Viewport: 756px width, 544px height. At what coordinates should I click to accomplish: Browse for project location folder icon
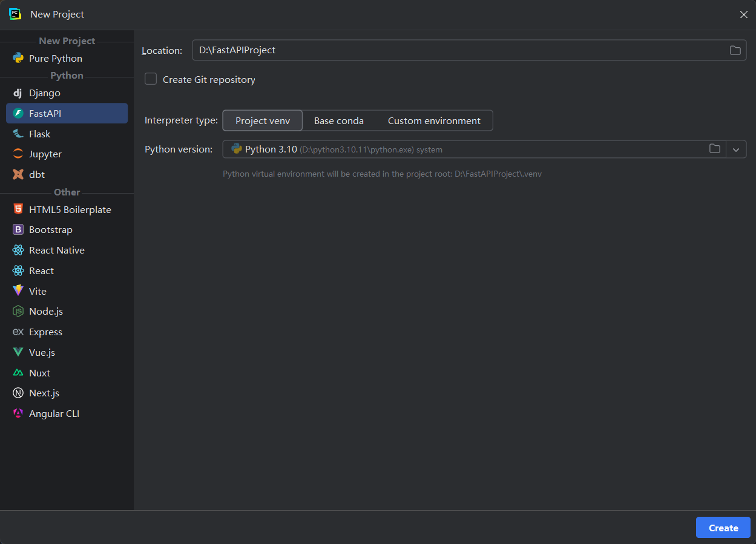[735, 50]
